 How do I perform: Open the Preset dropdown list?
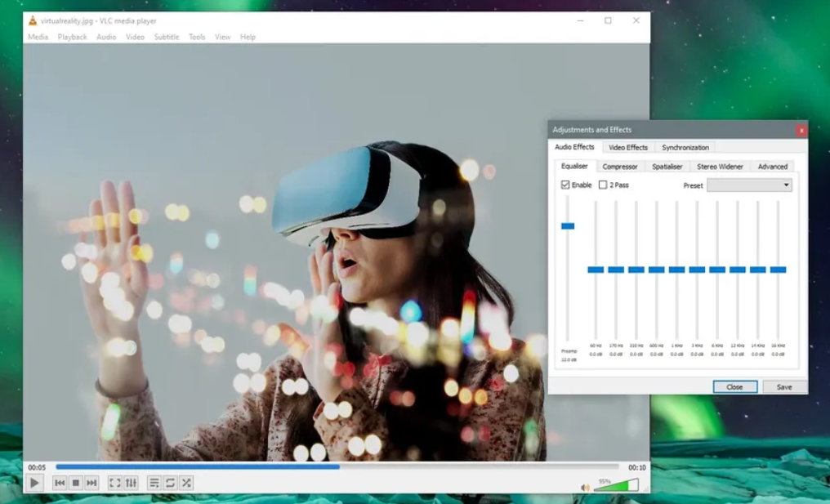click(x=750, y=185)
